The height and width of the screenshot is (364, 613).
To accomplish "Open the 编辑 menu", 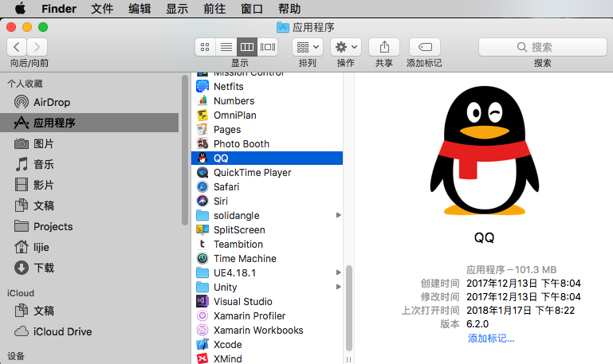I will click(139, 9).
